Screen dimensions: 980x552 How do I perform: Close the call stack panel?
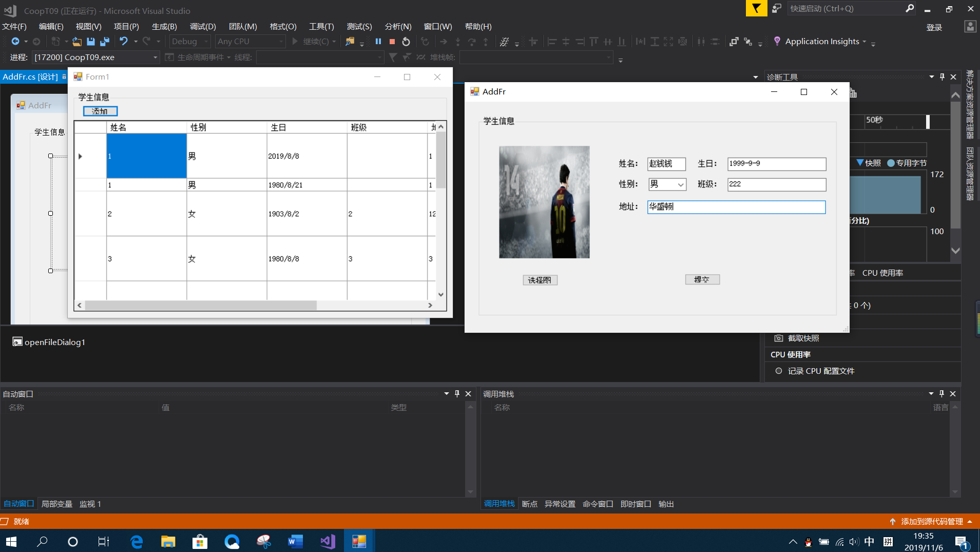pos(953,394)
